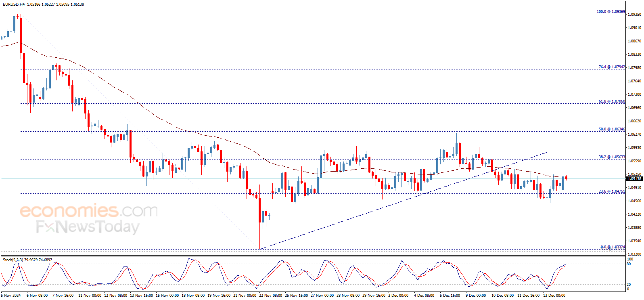Select the 61.8 @ 1.07060 Fibonacci label
The width and height of the screenshot is (644, 300).
(612, 101)
